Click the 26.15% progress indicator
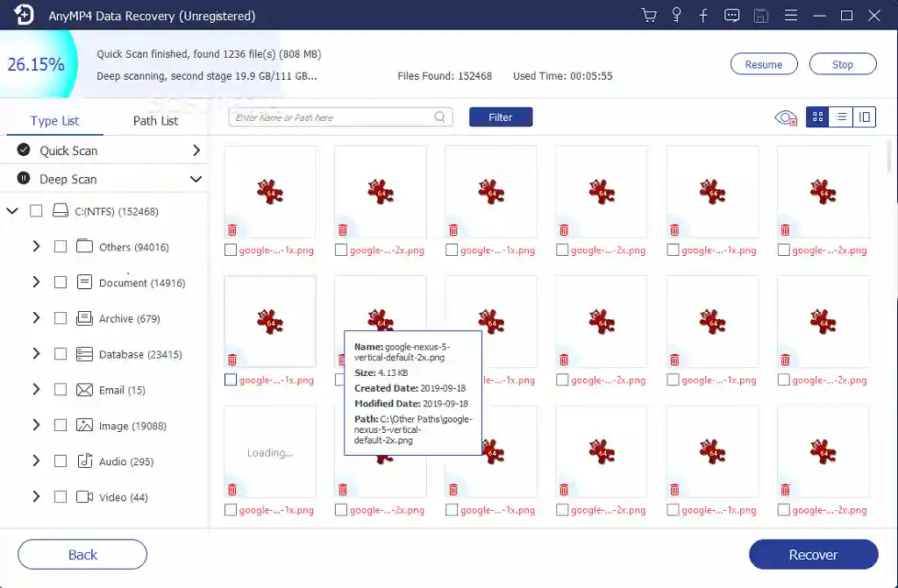This screenshot has height=588, width=898. click(37, 63)
